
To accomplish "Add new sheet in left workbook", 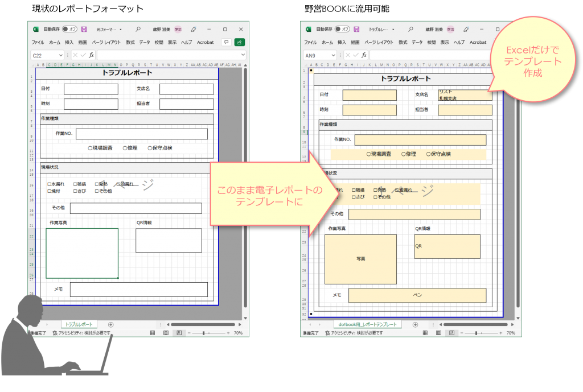I will tap(111, 324).
